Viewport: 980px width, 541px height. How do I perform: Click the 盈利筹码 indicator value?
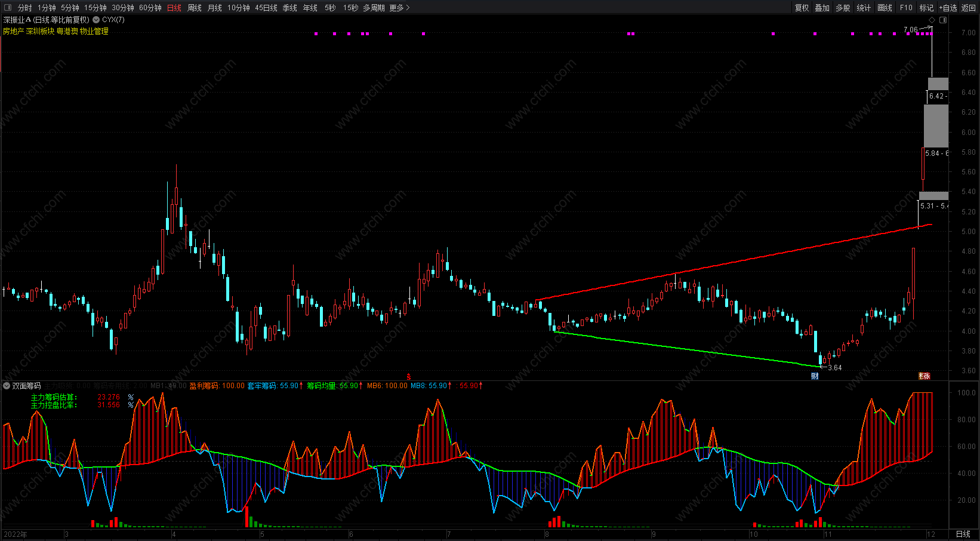pos(217,386)
